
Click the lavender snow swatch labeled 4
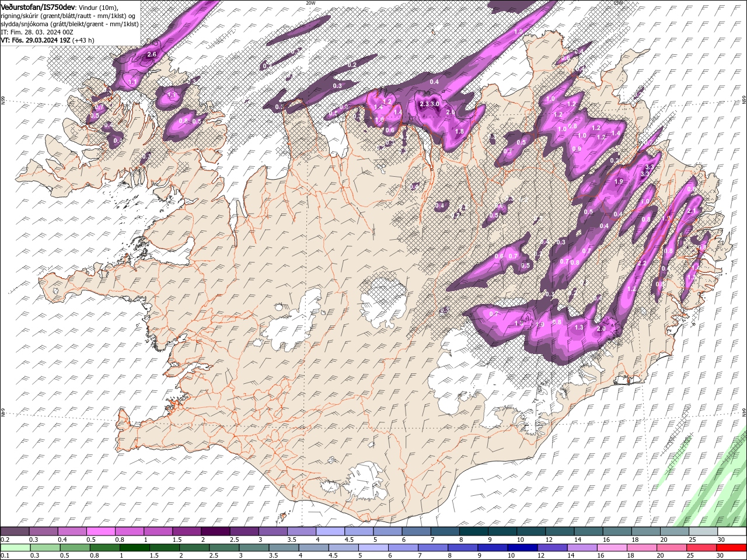click(x=331, y=531)
